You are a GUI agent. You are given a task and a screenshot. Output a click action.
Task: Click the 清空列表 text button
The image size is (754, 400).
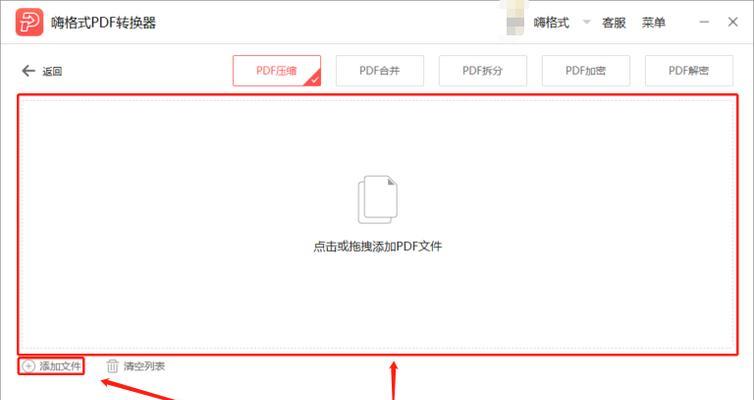point(144,366)
